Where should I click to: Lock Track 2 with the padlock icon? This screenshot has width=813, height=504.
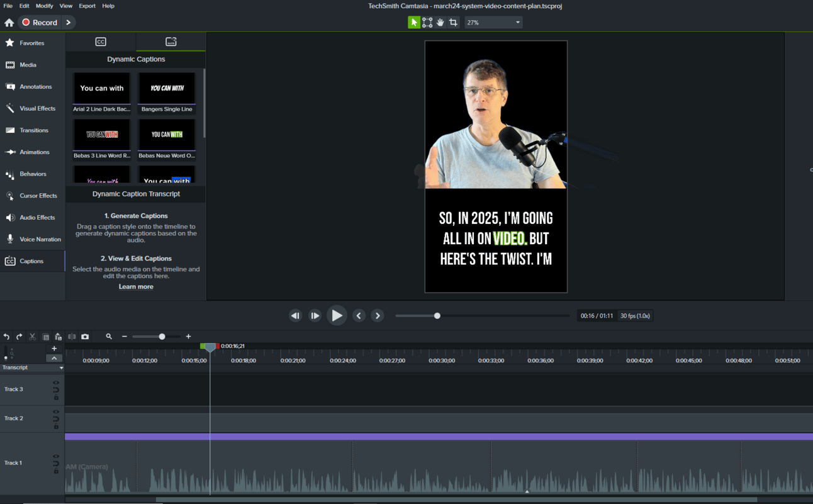pos(56,427)
